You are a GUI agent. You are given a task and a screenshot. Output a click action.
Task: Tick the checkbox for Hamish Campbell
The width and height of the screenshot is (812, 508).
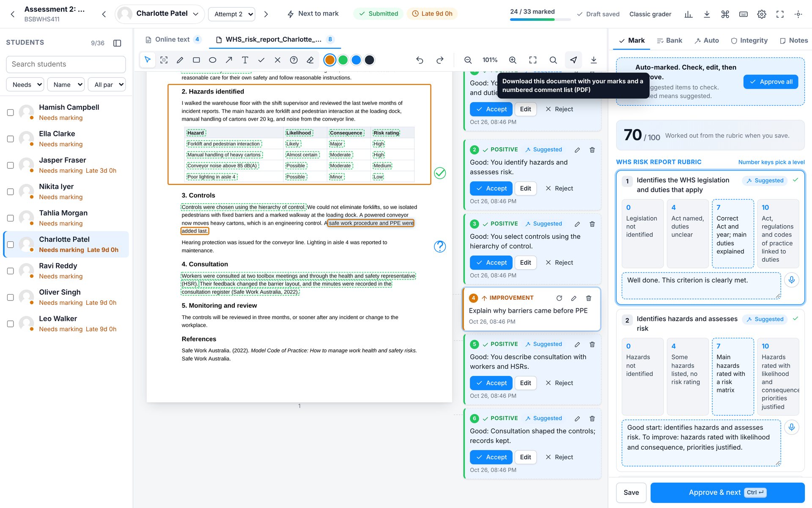pyautogui.click(x=11, y=113)
